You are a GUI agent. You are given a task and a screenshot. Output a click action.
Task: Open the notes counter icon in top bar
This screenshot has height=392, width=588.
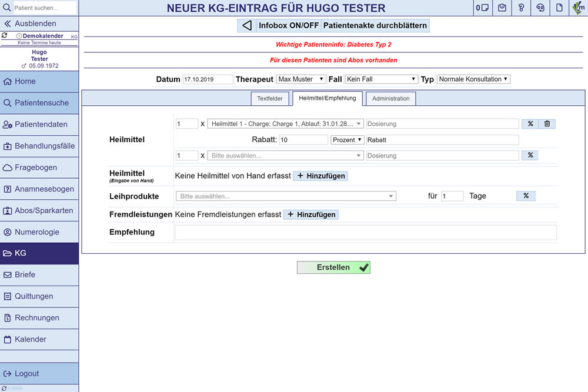(482, 8)
